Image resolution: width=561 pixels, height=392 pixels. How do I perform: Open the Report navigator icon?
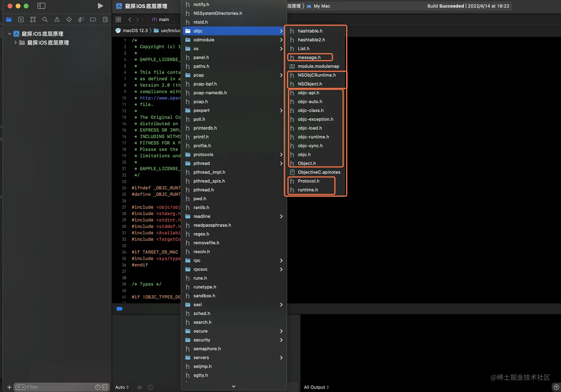click(x=105, y=19)
